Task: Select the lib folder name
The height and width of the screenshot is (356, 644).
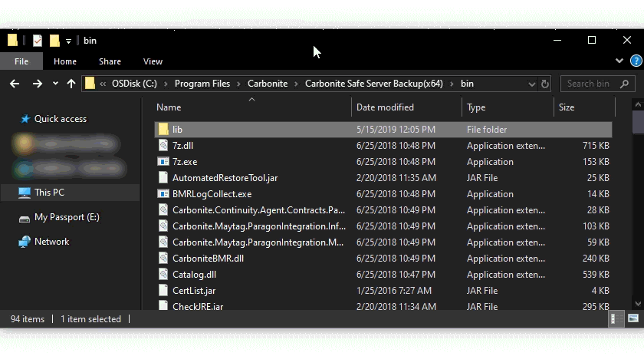Action: pyautogui.click(x=177, y=130)
